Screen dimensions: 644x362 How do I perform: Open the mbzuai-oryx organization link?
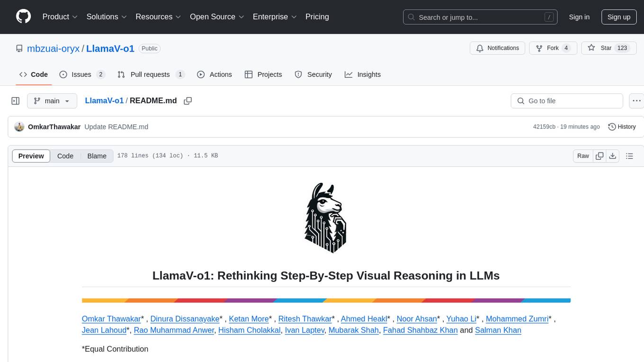[x=54, y=48]
